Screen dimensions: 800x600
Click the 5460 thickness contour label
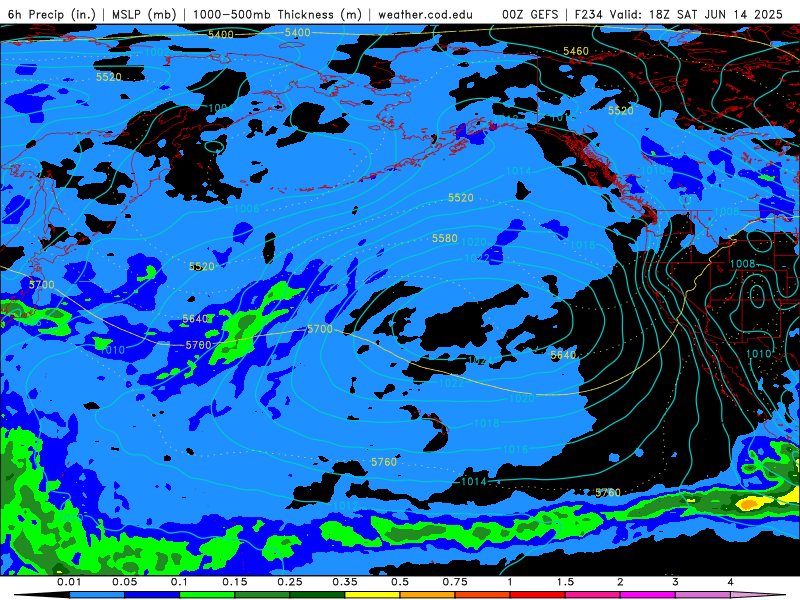576,51
